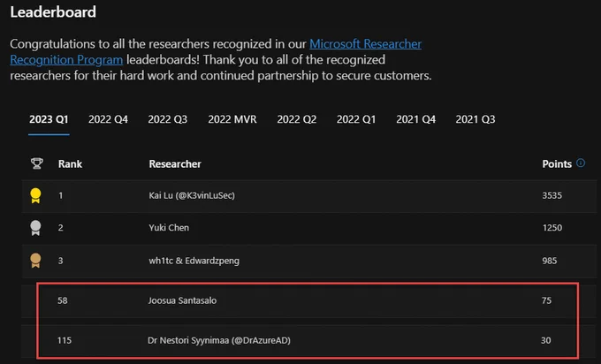Switch to the 2022 Q4 tab
This screenshot has width=601, height=364.
(108, 119)
